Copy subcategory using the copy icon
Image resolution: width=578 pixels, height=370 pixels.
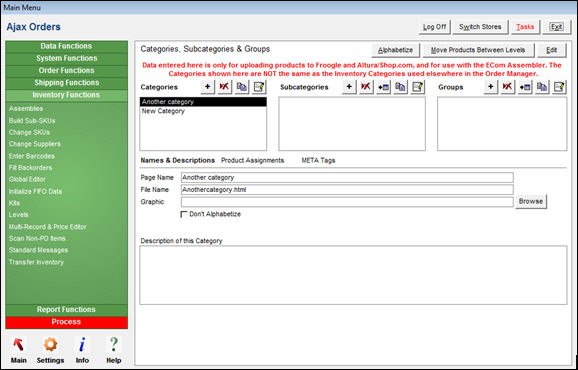coord(400,87)
